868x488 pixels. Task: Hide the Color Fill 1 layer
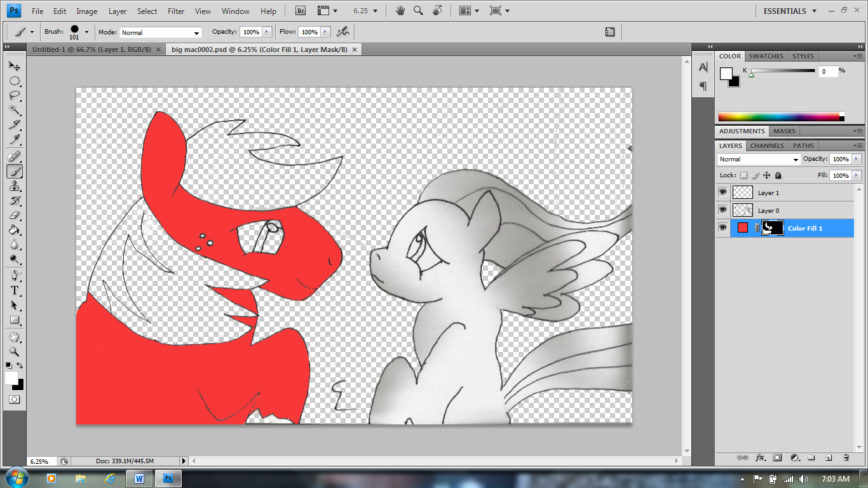pos(722,227)
